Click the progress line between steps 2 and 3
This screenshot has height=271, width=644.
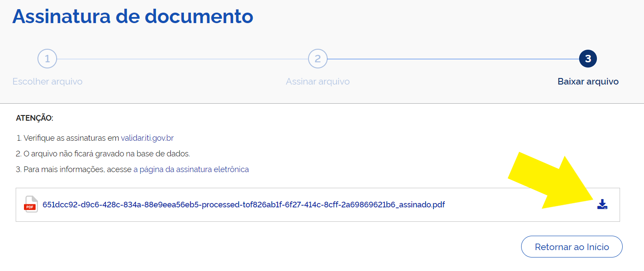click(453, 59)
